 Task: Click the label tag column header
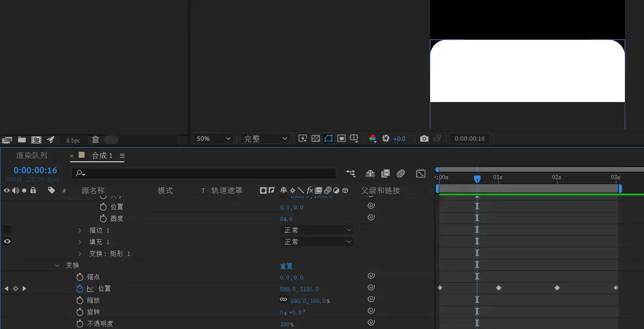51,190
